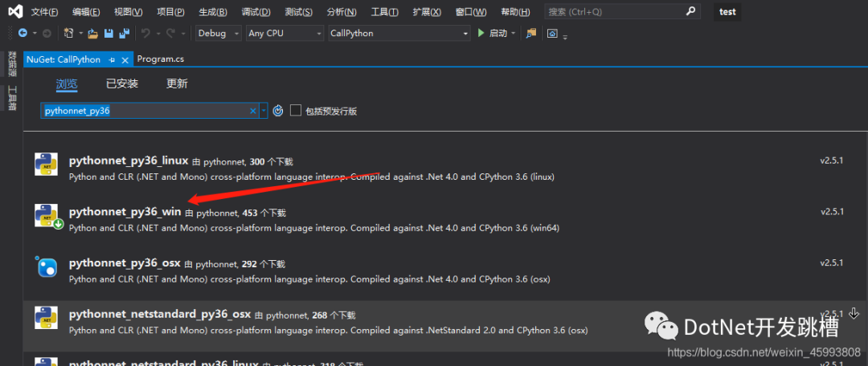Click the pythonnet_py36_win package icon
The width and height of the screenshot is (868, 366).
coord(47,216)
